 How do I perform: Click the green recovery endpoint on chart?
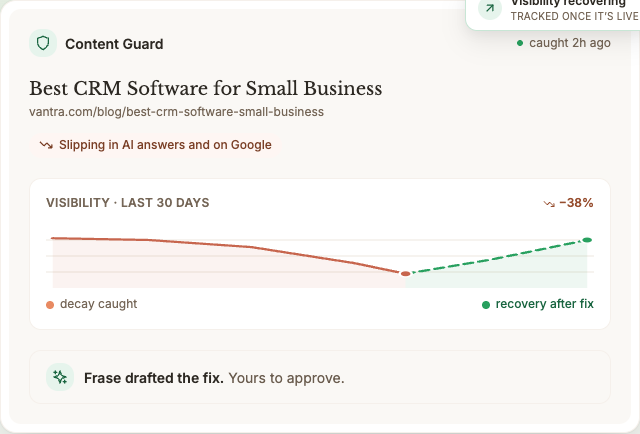pos(587,240)
